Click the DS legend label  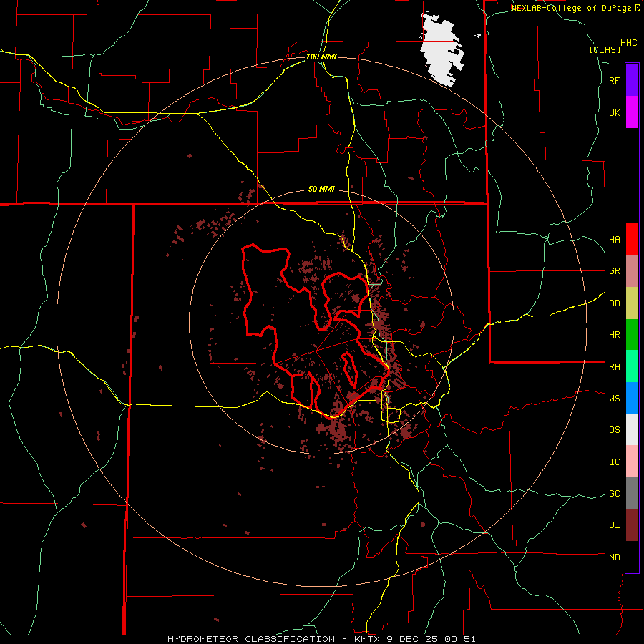coord(614,430)
